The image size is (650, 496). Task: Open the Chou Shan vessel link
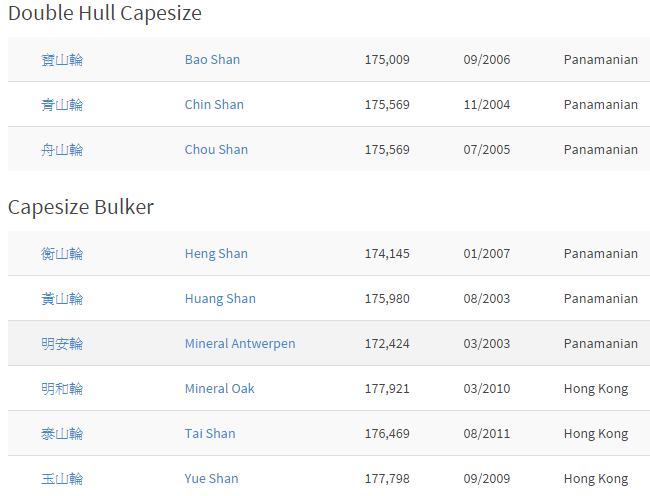tap(216, 150)
